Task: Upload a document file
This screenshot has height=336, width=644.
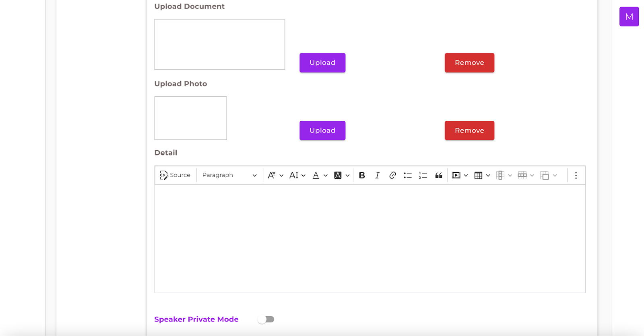Action: 322,63
